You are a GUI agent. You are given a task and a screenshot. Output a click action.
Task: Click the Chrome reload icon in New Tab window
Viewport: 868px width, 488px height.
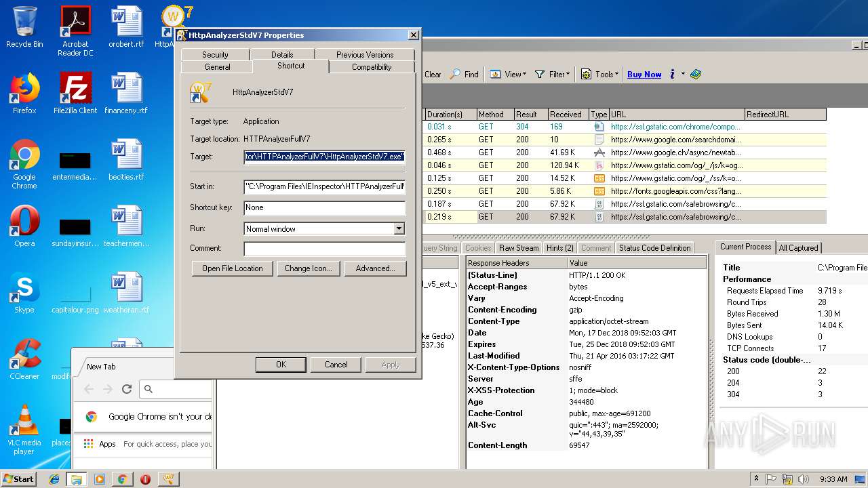point(126,389)
